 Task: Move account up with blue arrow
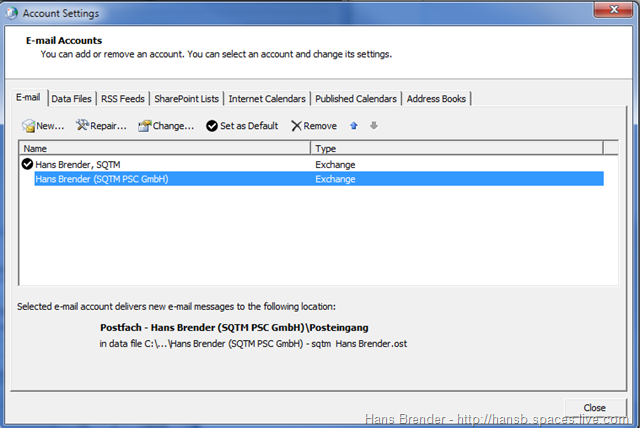tap(353, 126)
